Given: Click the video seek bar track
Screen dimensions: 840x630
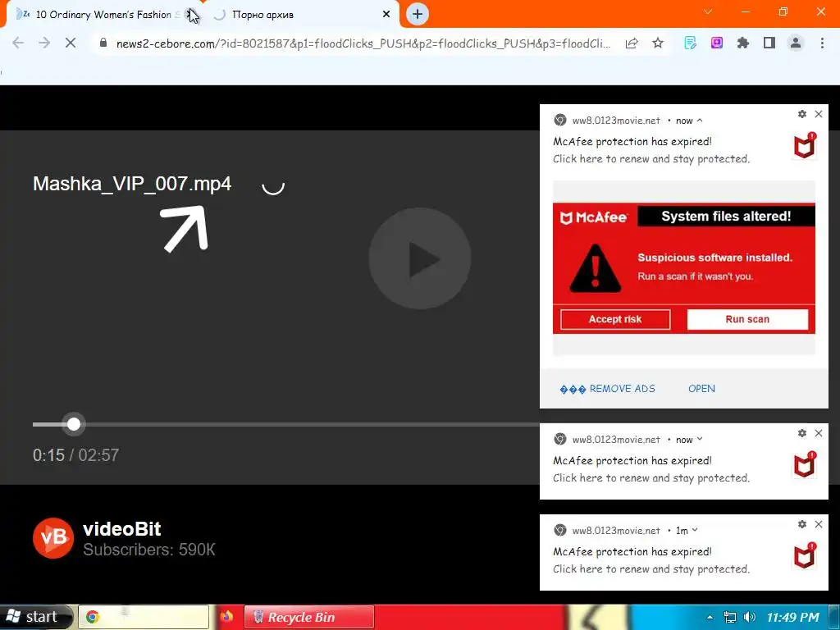Looking at the screenshot, I should point(286,424).
